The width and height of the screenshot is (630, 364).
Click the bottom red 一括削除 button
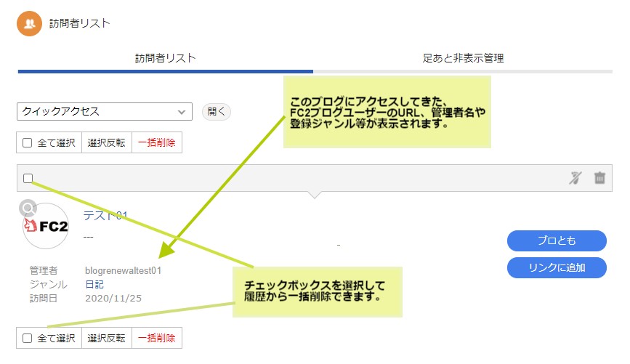(156, 338)
